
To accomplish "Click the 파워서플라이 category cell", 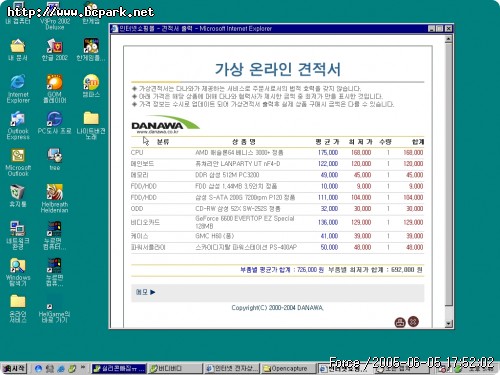I will click(148, 247).
